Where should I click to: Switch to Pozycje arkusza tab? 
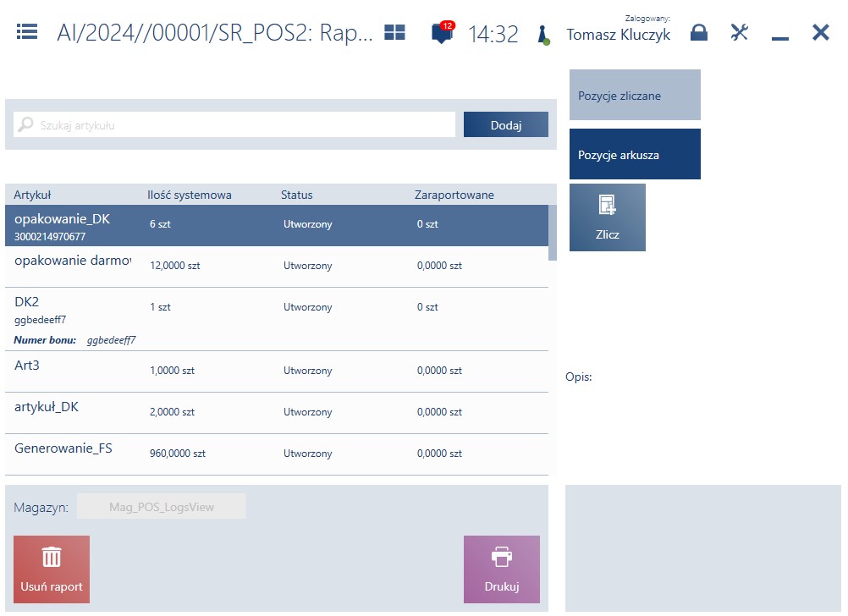coord(635,154)
